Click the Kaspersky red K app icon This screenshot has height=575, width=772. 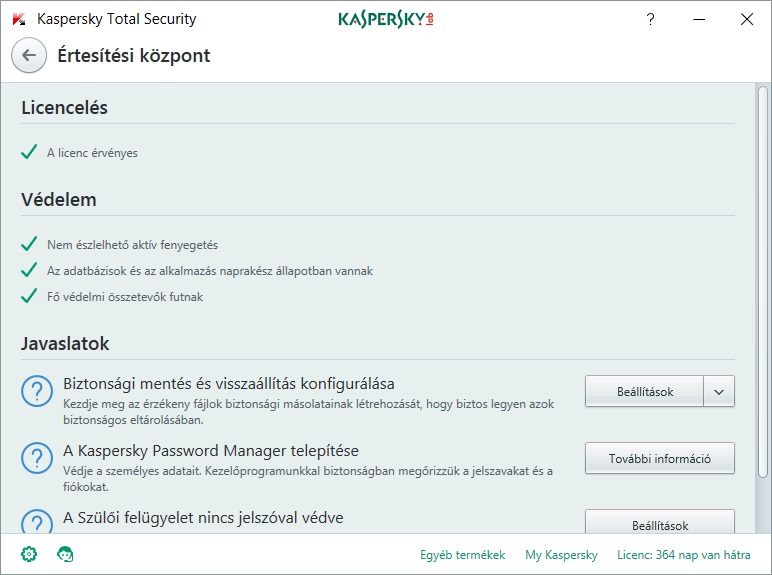click(x=19, y=19)
